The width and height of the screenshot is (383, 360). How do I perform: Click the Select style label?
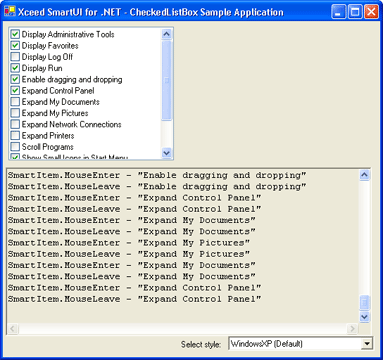coord(201,344)
